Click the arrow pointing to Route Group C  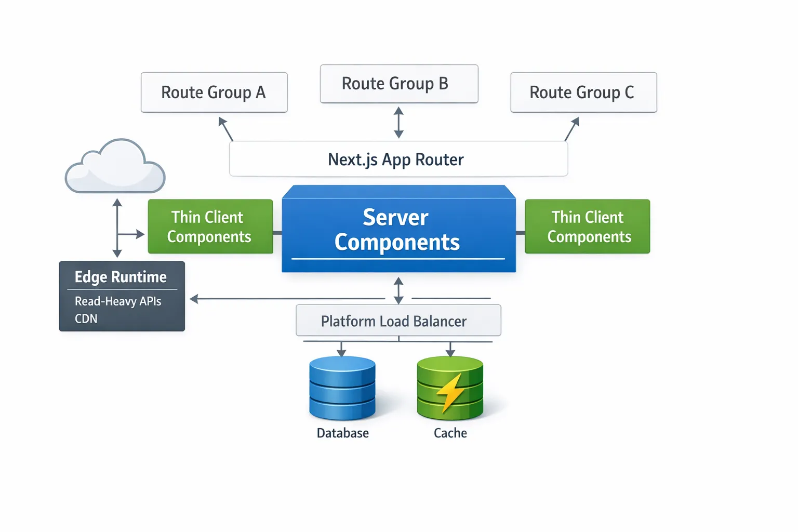[x=571, y=129]
